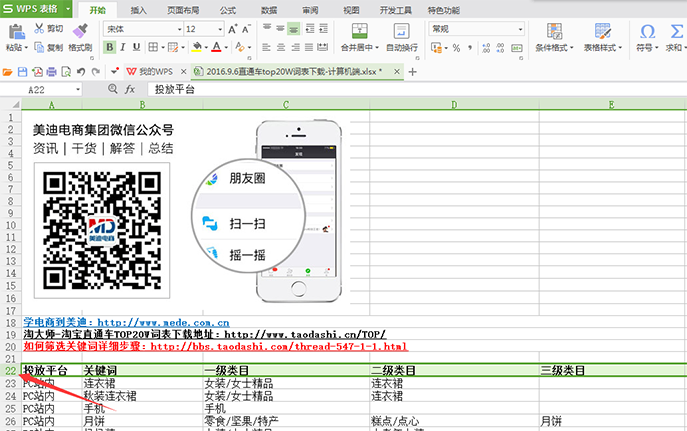Click the justify alignment icon

(309, 47)
